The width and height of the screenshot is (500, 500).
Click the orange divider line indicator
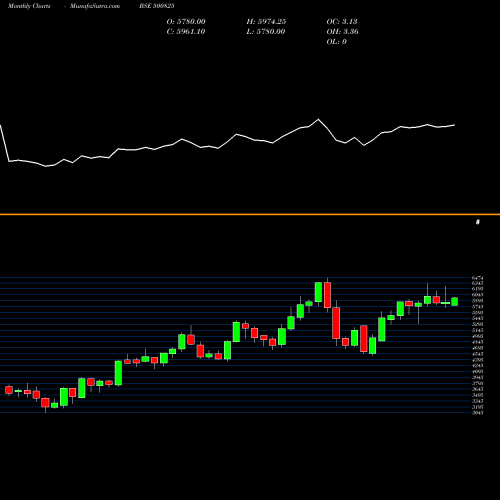[250, 214]
